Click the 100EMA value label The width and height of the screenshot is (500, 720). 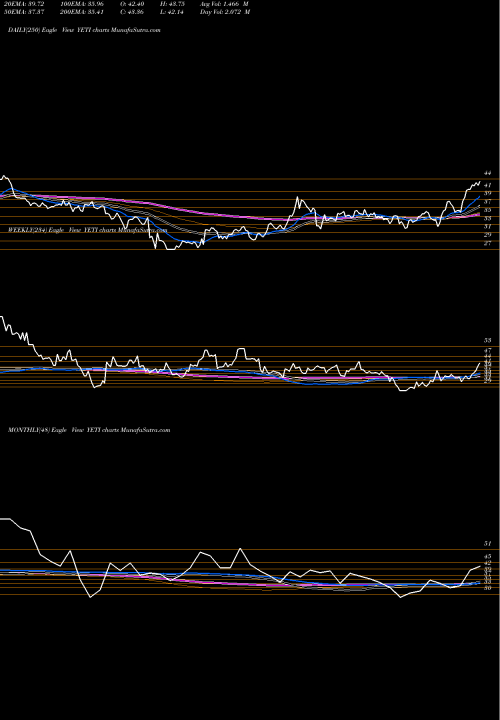(x=82, y=4)
